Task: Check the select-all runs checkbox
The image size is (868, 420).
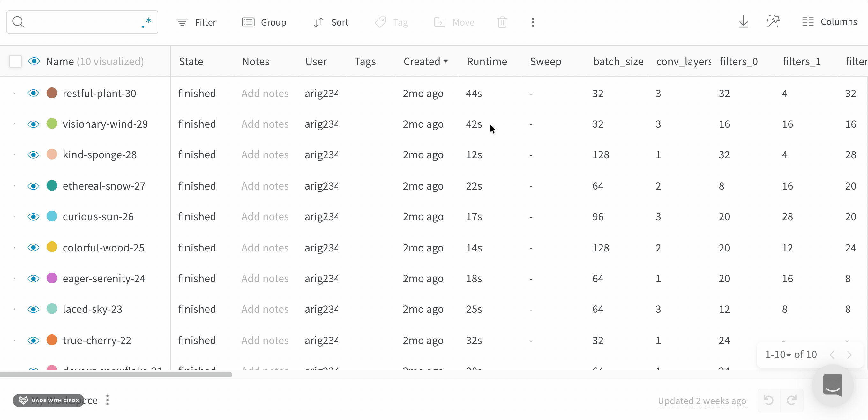Action: (15, 61)
